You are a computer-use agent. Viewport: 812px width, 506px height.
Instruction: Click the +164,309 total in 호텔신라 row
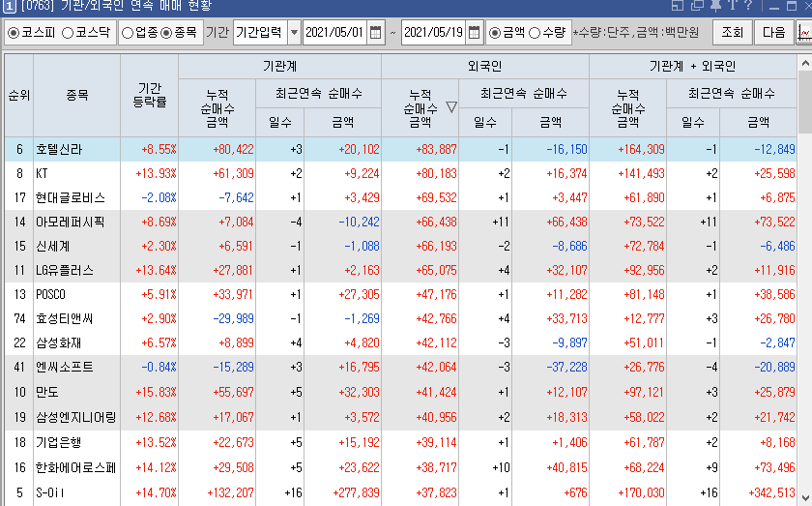pos(641,149)
